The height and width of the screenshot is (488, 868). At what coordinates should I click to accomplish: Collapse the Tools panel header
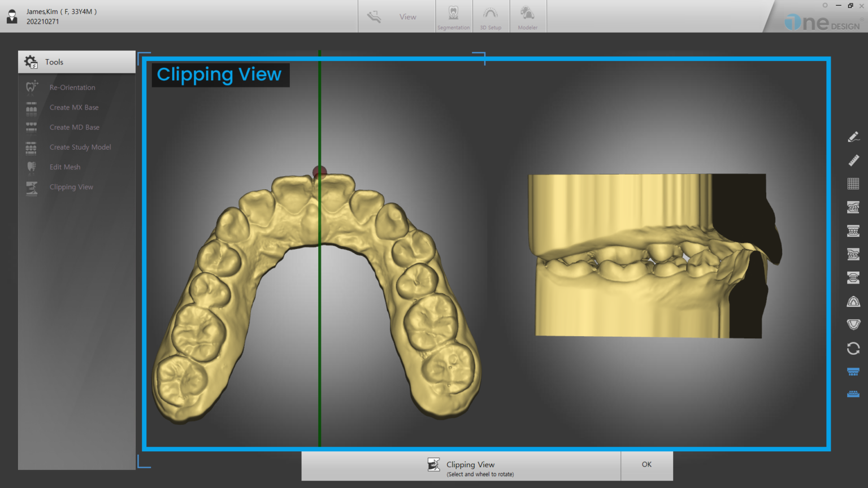coord(76,62)
